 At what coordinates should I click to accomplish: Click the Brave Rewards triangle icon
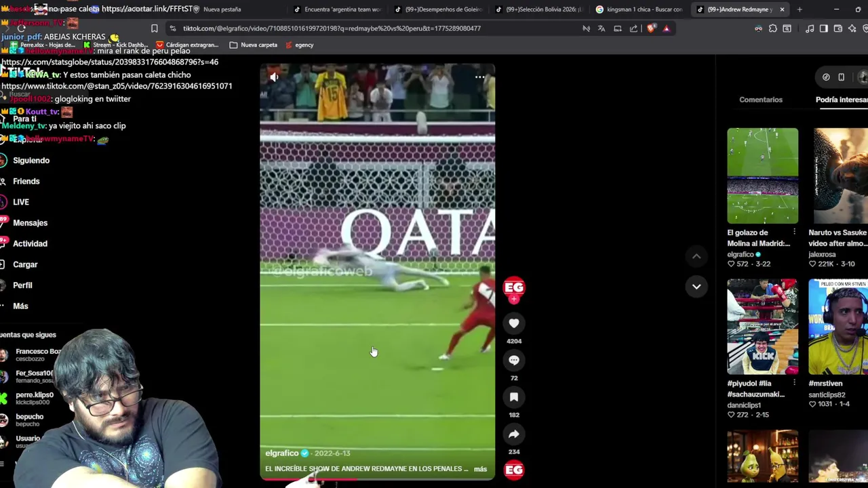(x=667, y=28)
